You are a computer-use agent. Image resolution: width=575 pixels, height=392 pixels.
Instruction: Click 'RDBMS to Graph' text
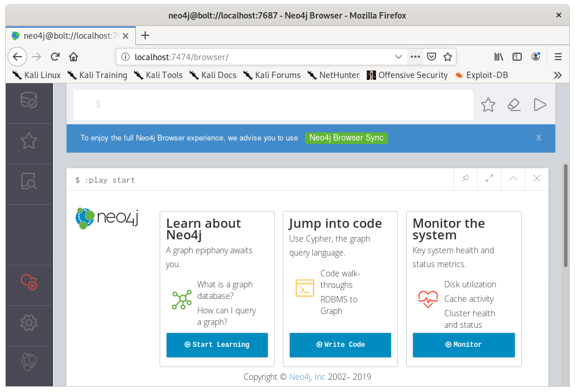pos(338,305)
